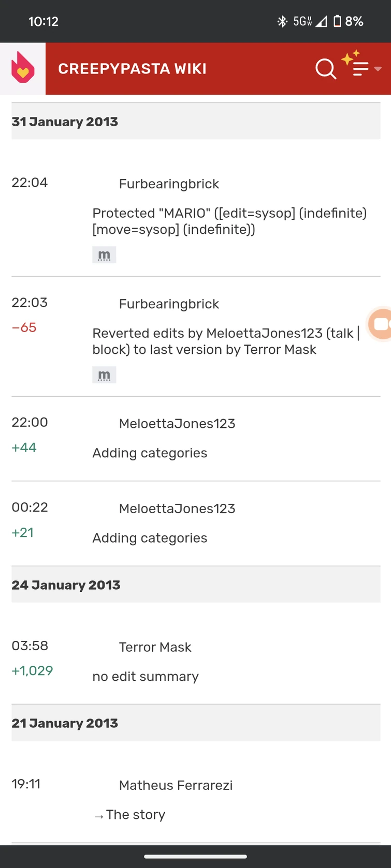The image size is (391, 868).
Task: Open Furbearingbrick profile at 22:04 entry
Action: click(169, 184)
